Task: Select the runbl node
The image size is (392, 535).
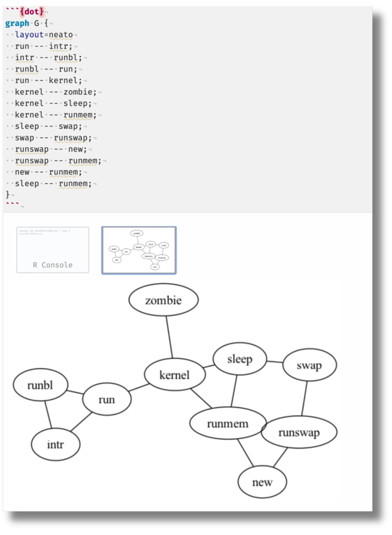Action: coord(40,385)
